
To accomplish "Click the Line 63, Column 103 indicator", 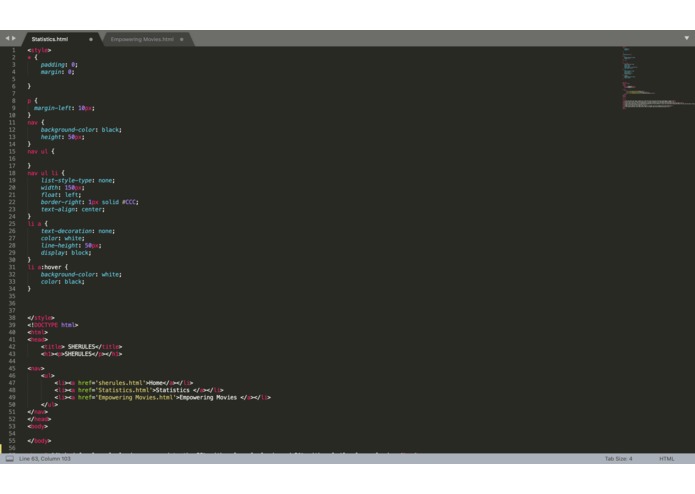I will (45, 459).
